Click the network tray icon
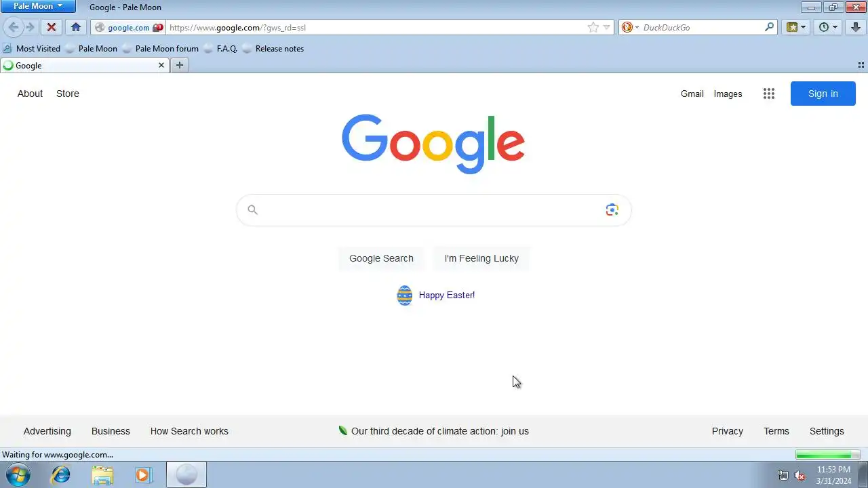This screenshot has width=868, height=488. 783,475
